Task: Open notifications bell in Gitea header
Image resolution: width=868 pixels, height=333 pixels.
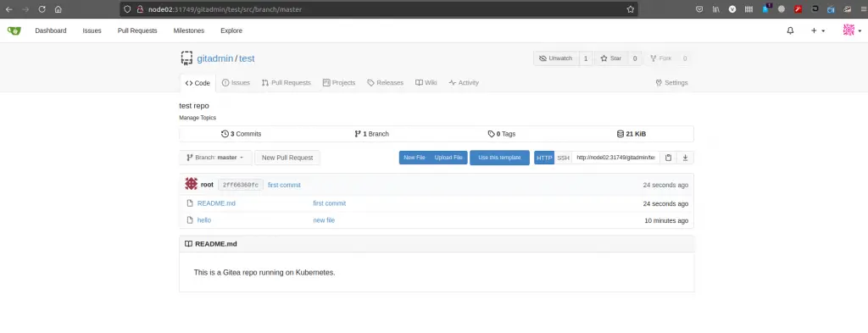Action: tap(791, 31)
